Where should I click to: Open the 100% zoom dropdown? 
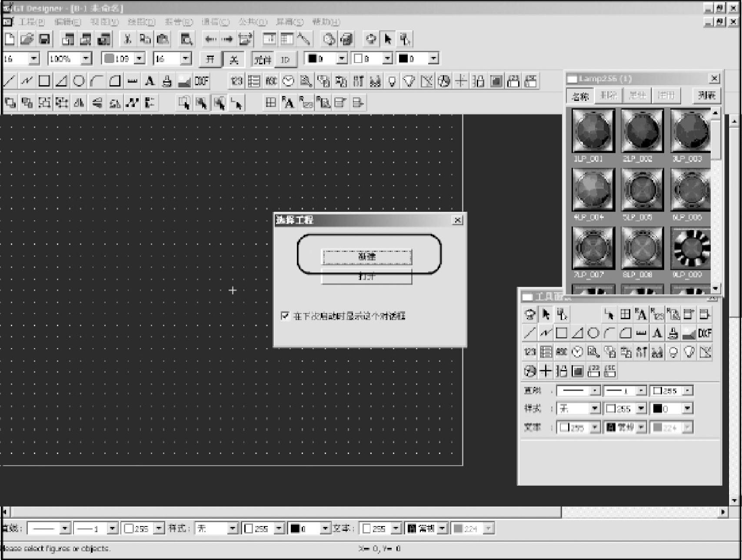click(x=87, y=58)
